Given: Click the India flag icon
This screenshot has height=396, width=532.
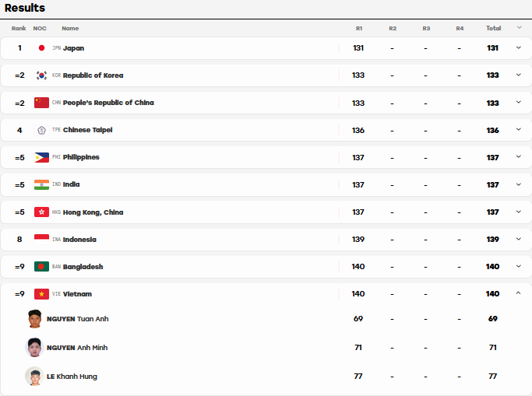Looking at the screenshot, I should (41, 184).
